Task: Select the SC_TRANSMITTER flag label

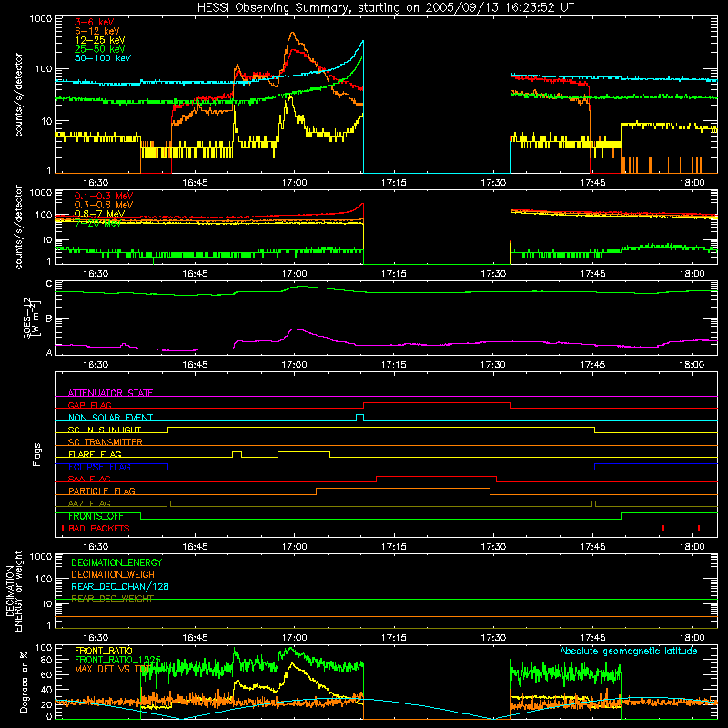Action: click(x=106, y=441)
